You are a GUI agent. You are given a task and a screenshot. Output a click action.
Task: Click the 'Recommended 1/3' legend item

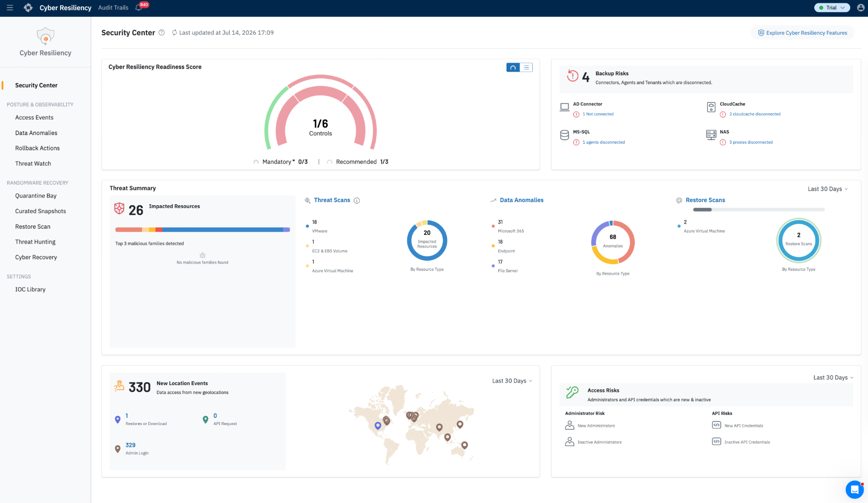point(358,162)
